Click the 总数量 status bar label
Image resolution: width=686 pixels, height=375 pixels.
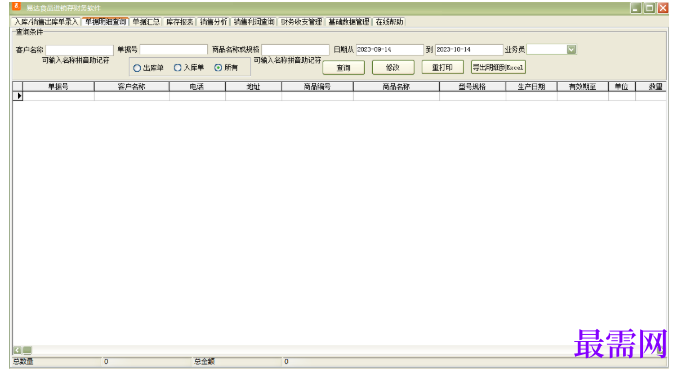(x=23, y=361)
